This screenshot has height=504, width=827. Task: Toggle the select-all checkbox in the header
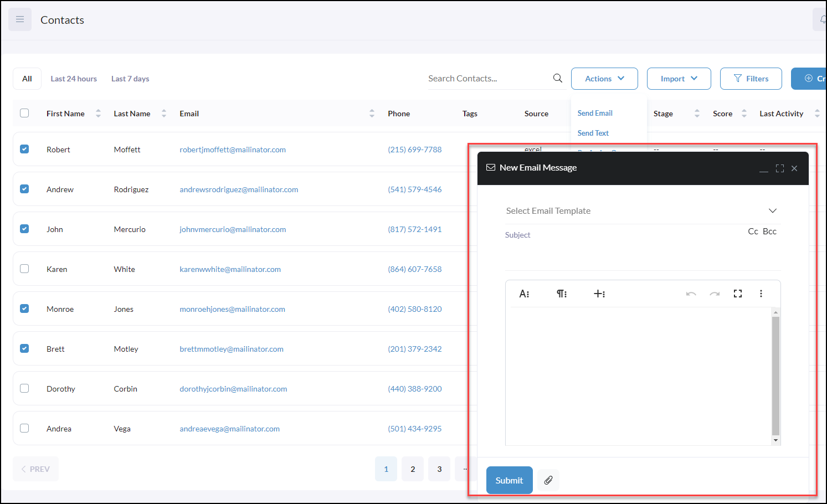tap(24, 112)
